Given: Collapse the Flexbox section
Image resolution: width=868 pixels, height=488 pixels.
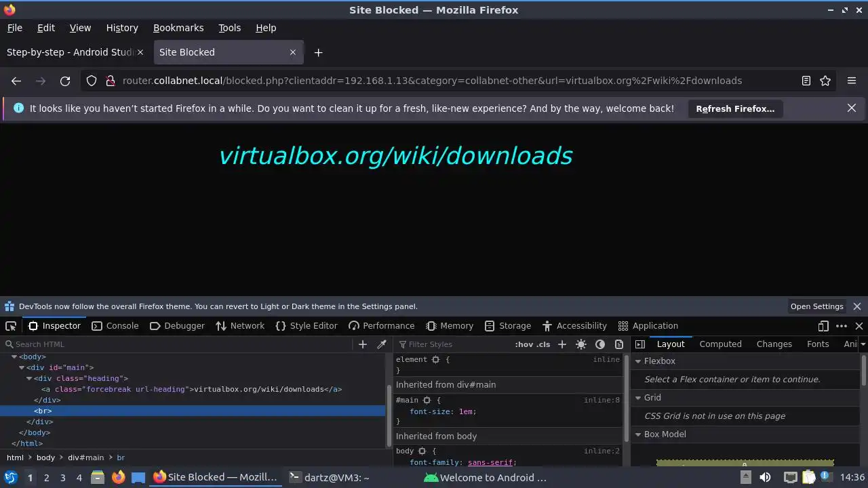Looking at the screenshot, I should click(x=638, y=361).
